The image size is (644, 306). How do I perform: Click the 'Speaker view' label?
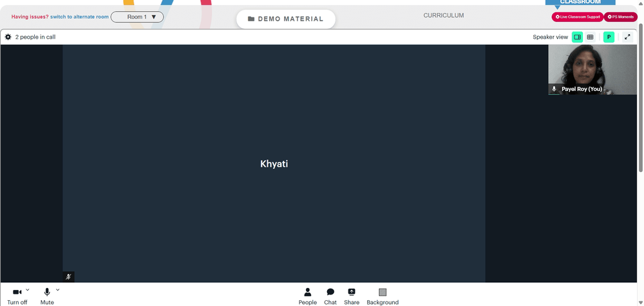(x=551, y=37)
